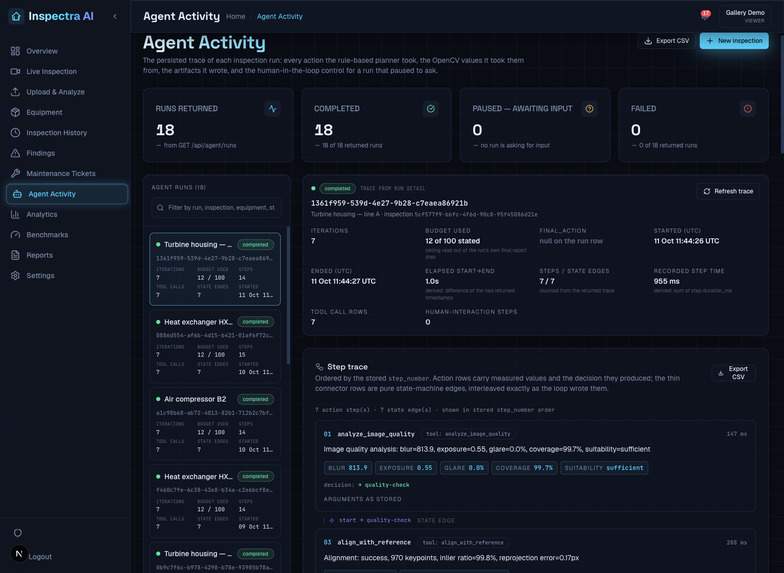
Task: Click the Logout link
Action: pyautogui.click(x=40, y=556)
